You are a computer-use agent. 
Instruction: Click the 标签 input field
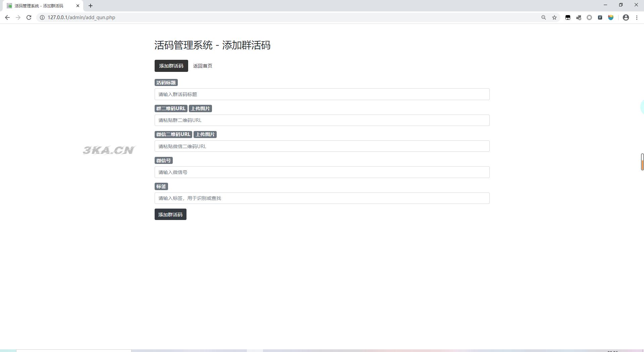tap(322, 198)
